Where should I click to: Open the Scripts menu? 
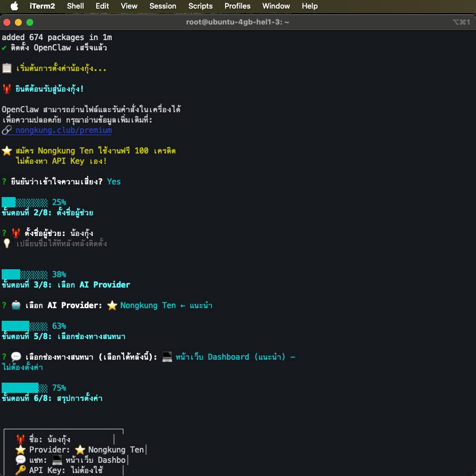pyautogui.click(x=200, y=6)
